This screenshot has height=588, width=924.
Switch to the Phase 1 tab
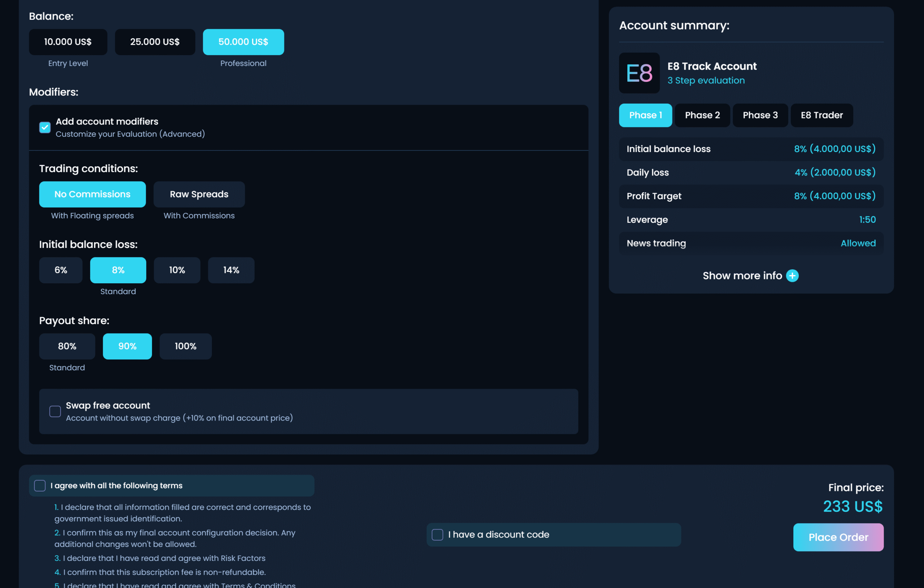[645, 115]
